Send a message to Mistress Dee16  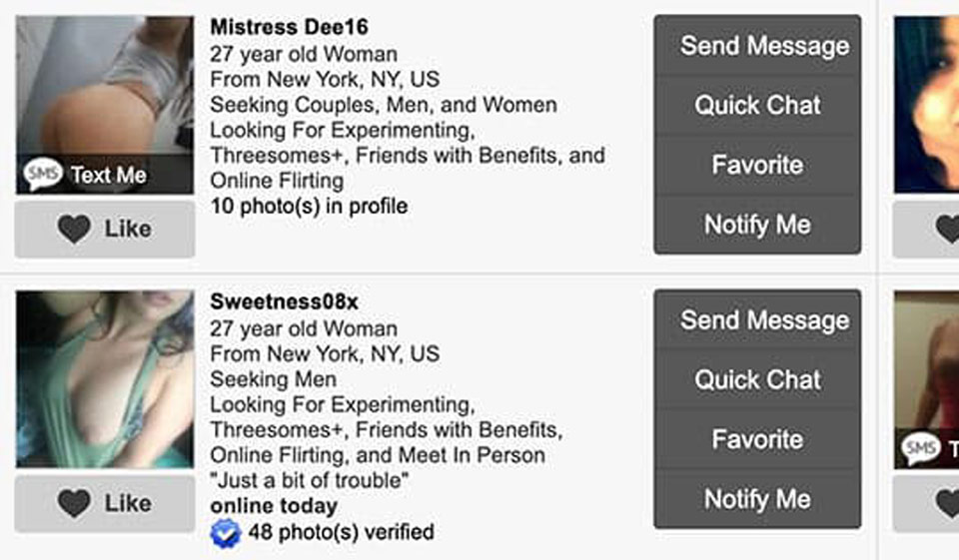coord(757,46)
